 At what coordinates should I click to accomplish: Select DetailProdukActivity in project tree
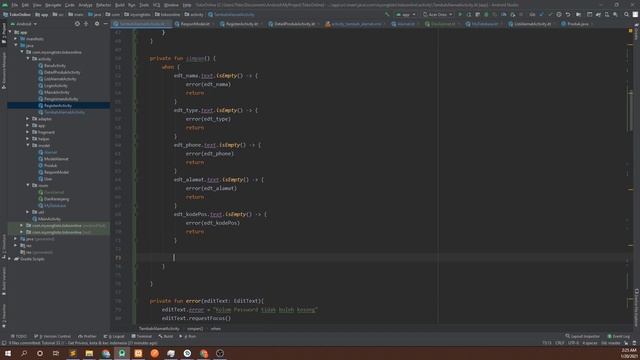[62, 72]
